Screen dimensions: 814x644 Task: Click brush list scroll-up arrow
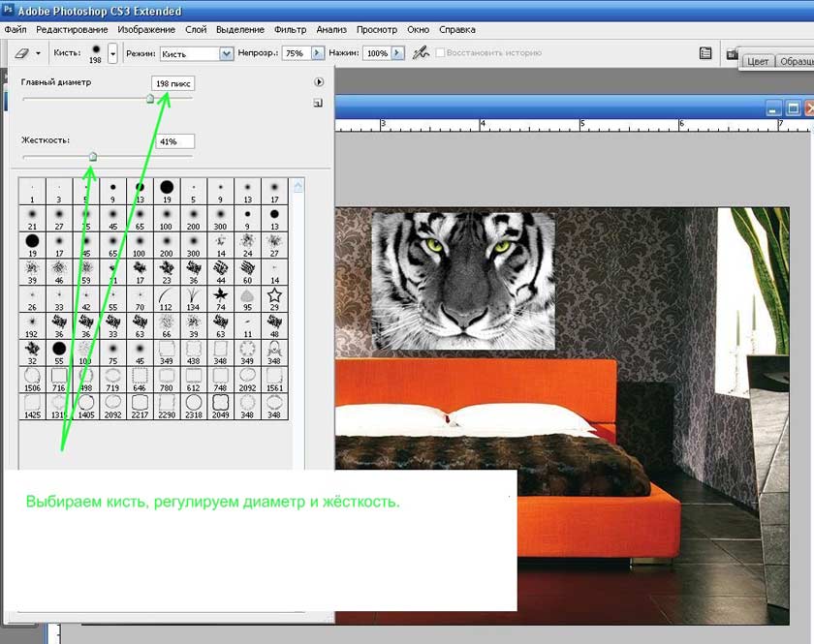[x=297, y=187]
